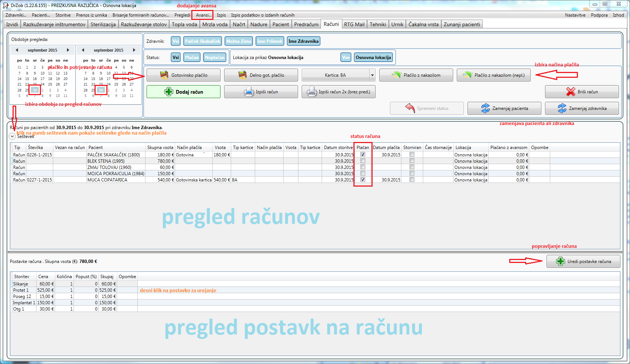The height and width of the screenshot is (364, 630).
Task: Record cash payment with Gotovinsko plačilo
Action: tap(183, 74)
